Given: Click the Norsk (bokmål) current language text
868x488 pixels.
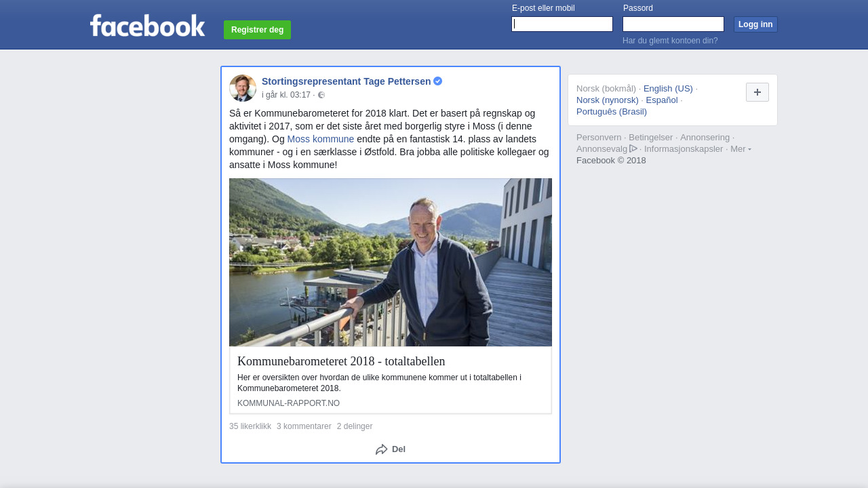Looking at the screenshot, I should 606,89.
